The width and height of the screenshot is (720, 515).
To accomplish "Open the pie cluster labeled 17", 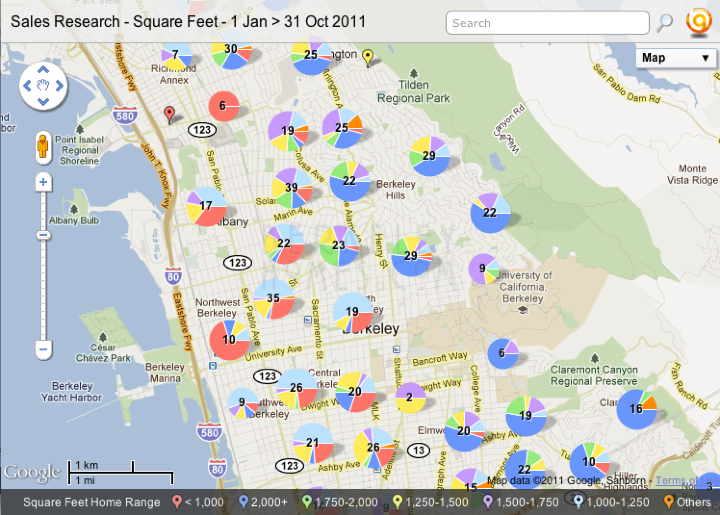I will point(206,207).
